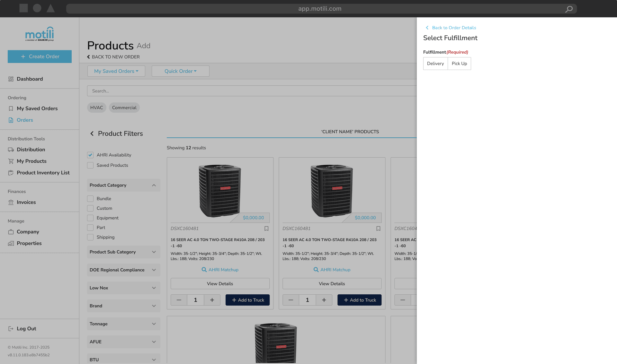This screenshot has height=364, width=617.
Task: Click Add to Truck on second product
Action: tap(359, 300)
